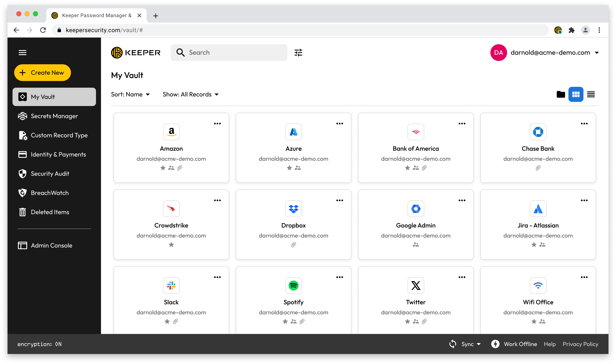Click attachment paperclip on Chase Bank card

pyautogui.click(x=538, y=168)
